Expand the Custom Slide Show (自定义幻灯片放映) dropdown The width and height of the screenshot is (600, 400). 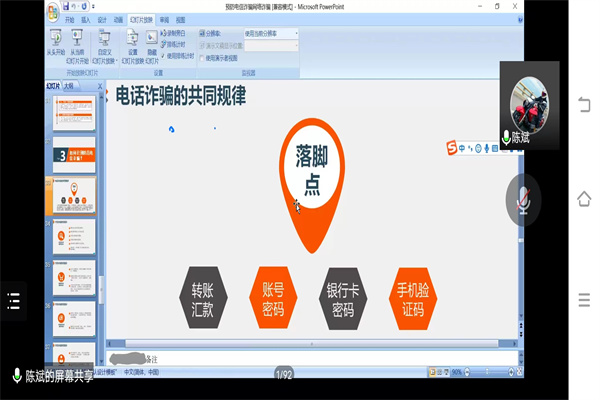105,43
